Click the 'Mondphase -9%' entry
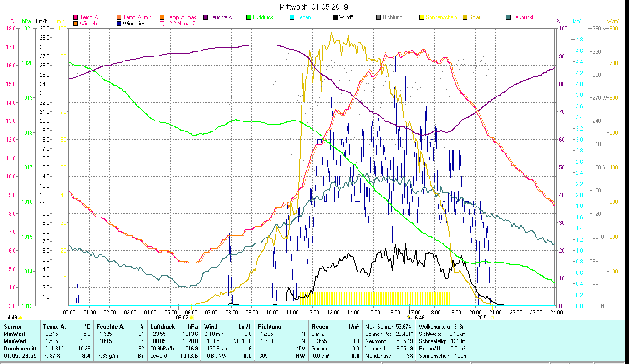This screenshot has width=629, height=364. pos(389,355)
